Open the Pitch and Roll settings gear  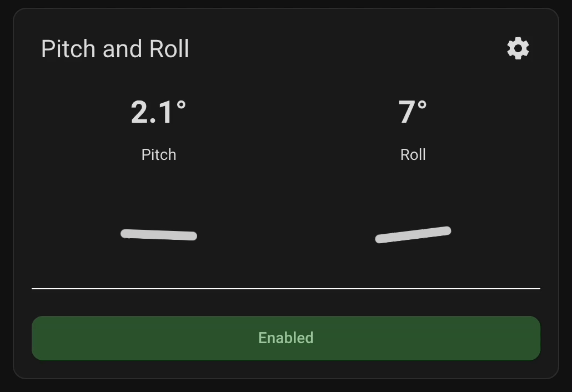coord(518,49)
